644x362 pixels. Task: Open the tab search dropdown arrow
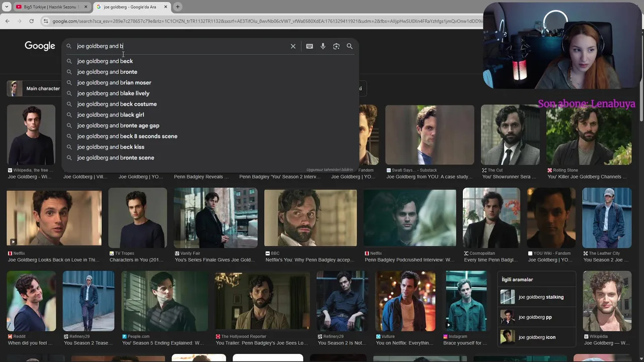click(x=7, y=7)
